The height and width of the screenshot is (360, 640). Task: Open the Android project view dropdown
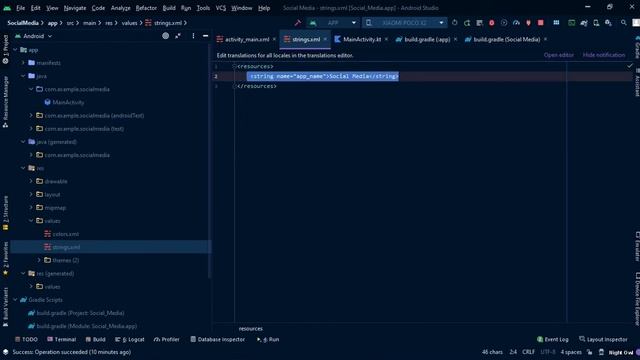(x=33, y=36)
